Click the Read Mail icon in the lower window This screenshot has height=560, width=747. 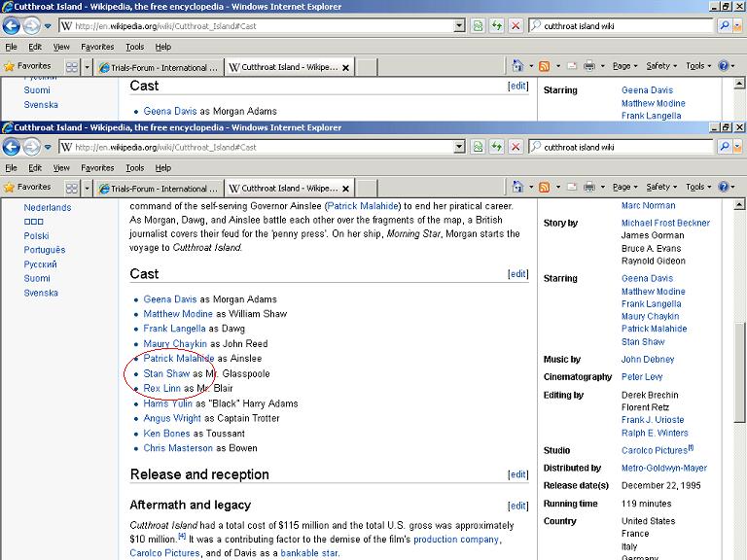572,187
